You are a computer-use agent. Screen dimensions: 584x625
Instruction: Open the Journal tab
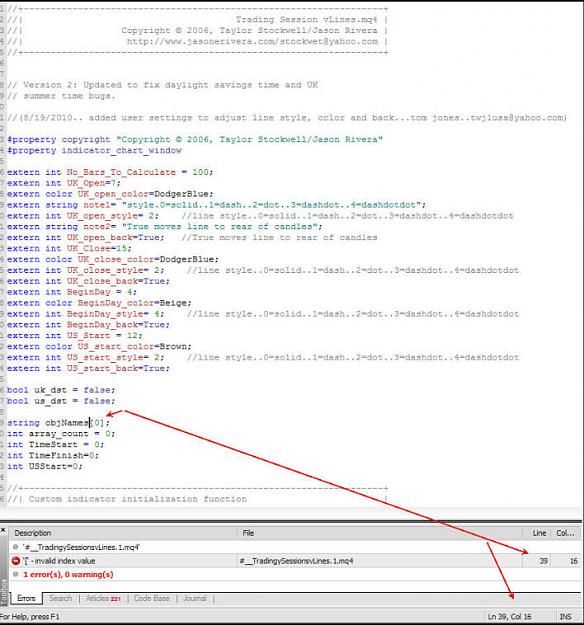click(x=195, y=598)
